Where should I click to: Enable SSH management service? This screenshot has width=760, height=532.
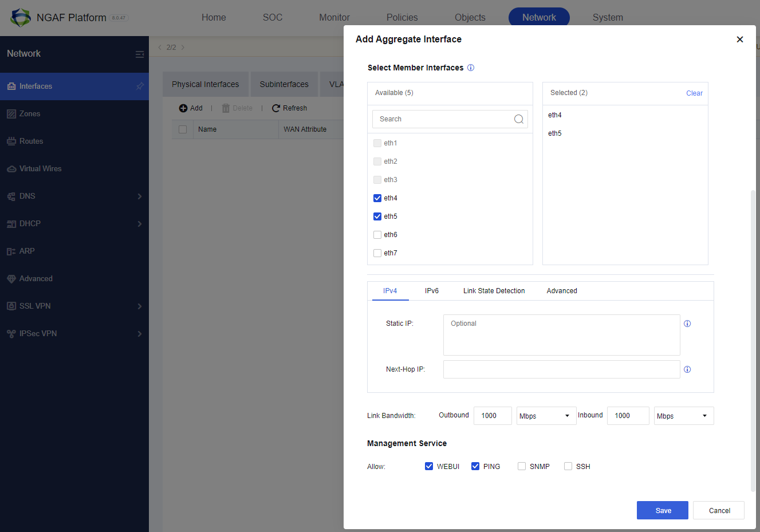568,466
